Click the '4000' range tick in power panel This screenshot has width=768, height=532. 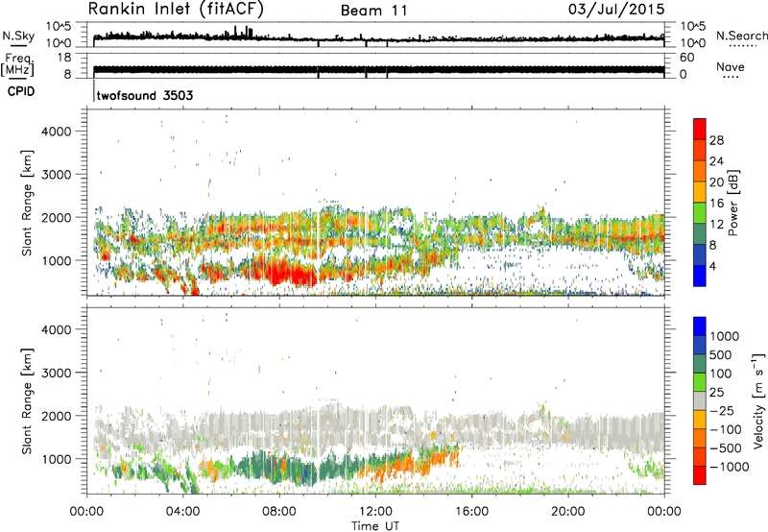57,132
